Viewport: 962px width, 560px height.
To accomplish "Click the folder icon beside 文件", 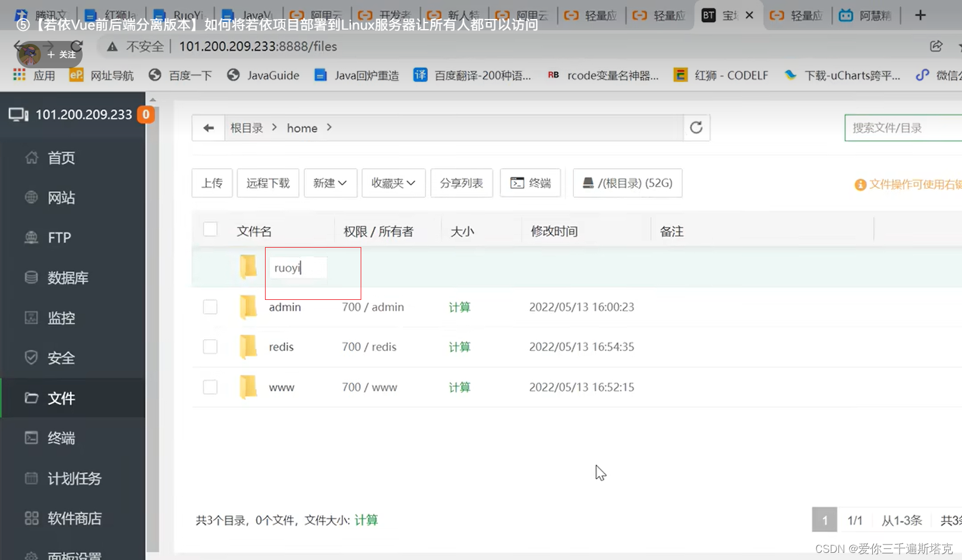I will tap(31, 398).
